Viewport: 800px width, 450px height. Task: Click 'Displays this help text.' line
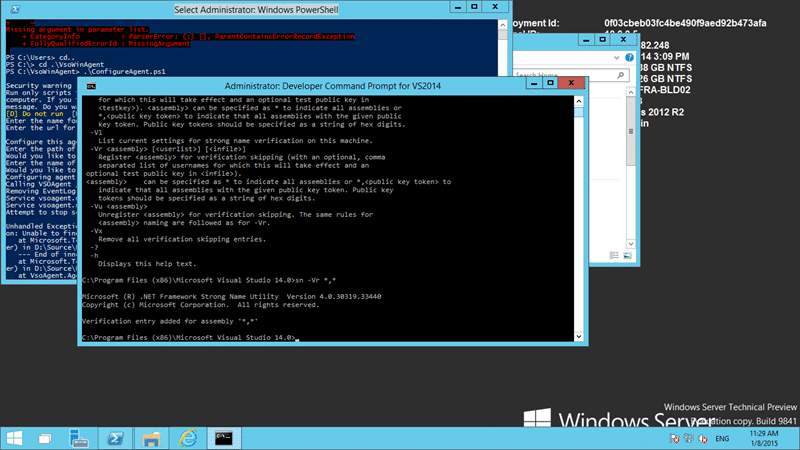coord(147,264)
